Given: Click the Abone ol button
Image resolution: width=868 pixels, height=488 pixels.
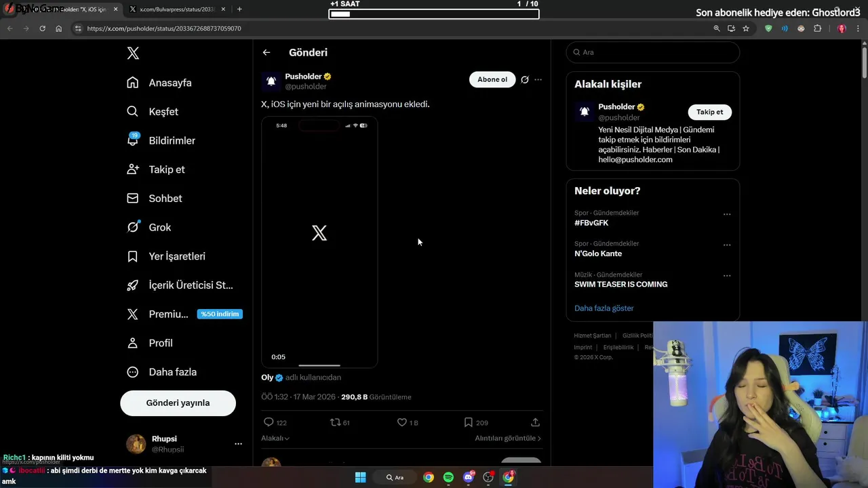Looking at the screenshot, I should coord(492,79).
